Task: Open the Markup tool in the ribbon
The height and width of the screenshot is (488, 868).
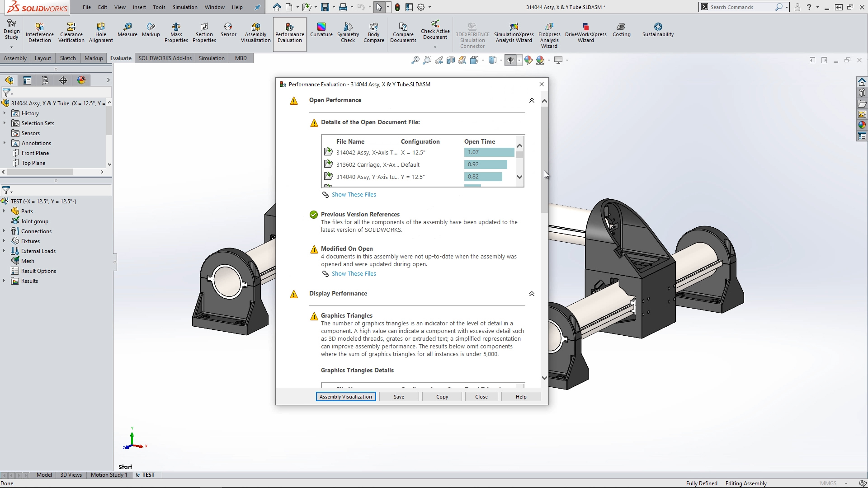Action: [151, 30]
